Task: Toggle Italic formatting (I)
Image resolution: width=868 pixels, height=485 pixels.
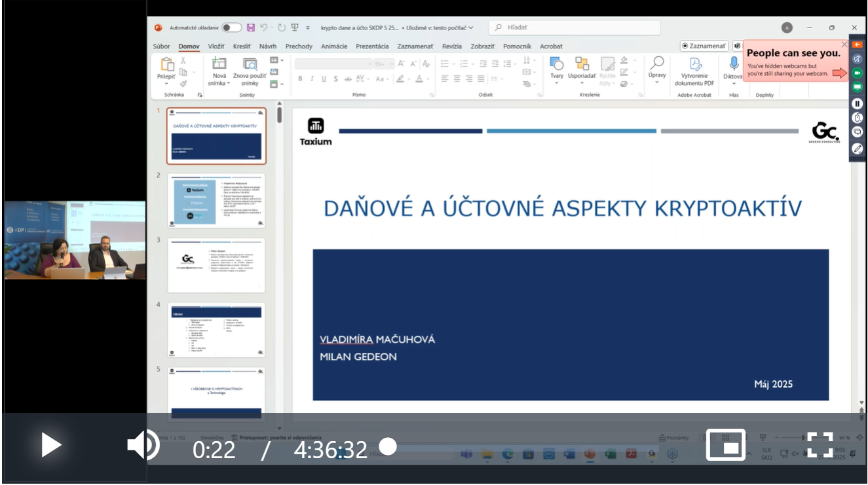Action: pos(312,79)
